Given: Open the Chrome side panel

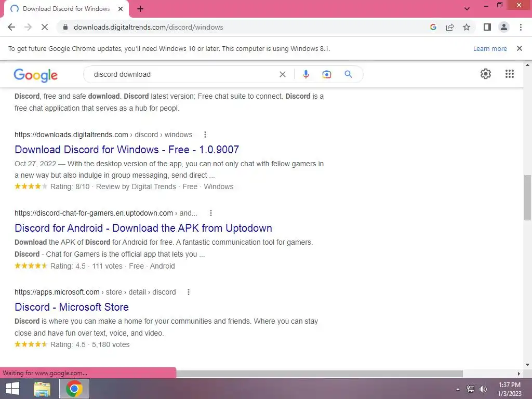Looking at the screenshot, I should point(487,27).
